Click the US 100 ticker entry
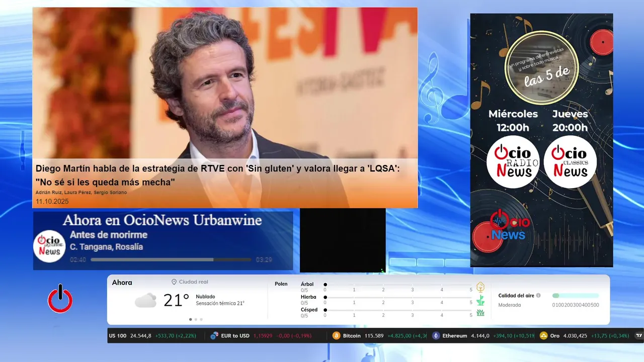The width and height of the screenshot is (644, 362). coord(118,336)
